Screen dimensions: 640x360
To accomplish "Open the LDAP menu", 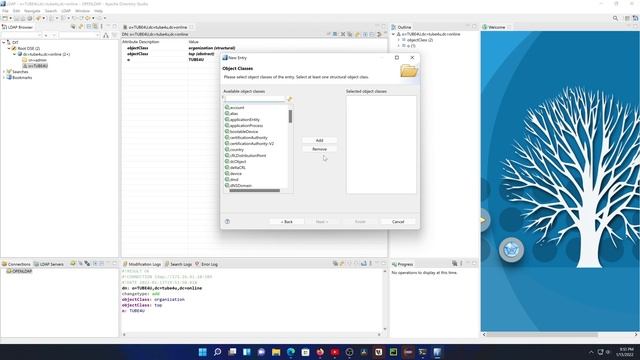I will (66, 11).
